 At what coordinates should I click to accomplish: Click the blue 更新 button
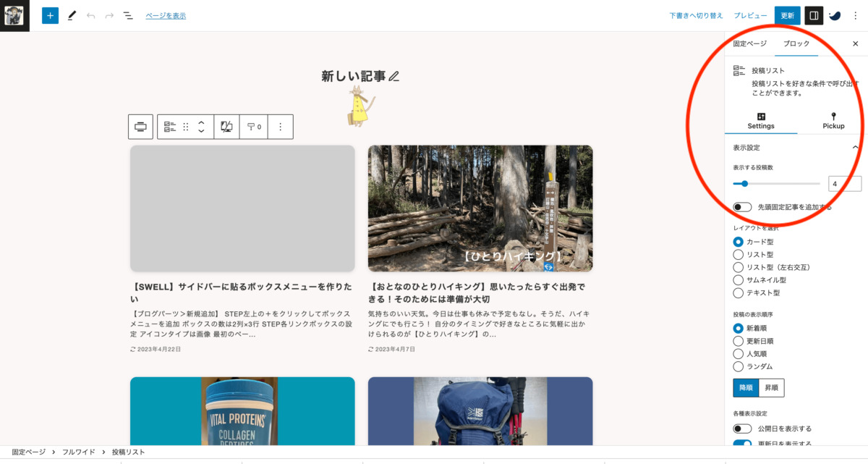coord(787,15)
